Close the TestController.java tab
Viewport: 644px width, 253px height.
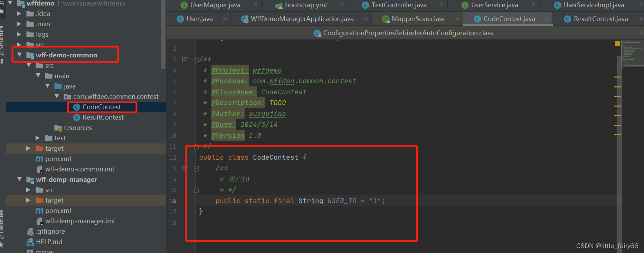point(442,5)
